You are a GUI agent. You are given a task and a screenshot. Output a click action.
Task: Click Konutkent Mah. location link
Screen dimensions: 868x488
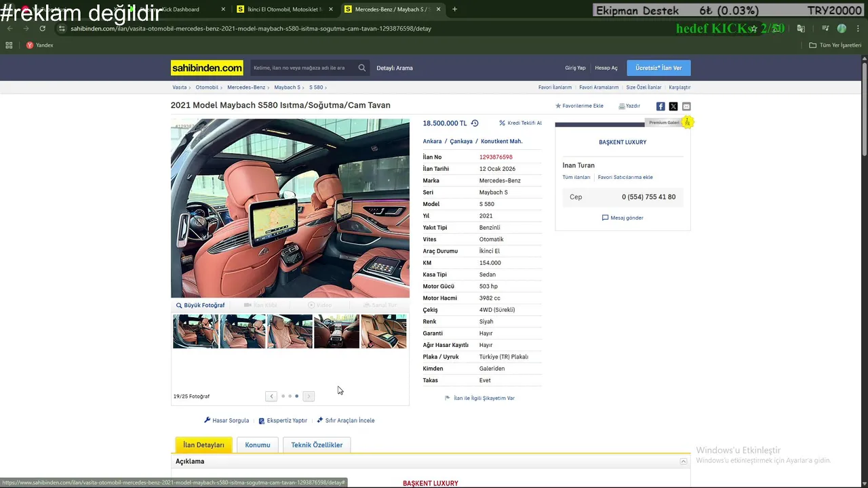pyautogui.click(x=502, y=141)
